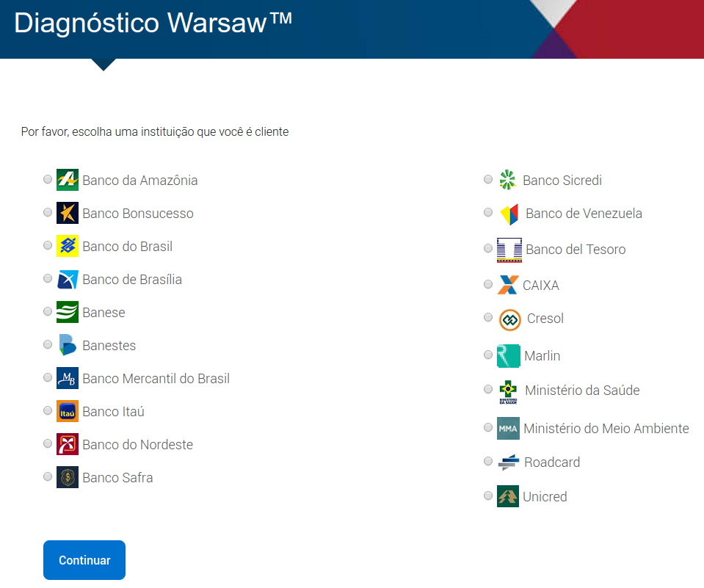Click the blue Continuar button
This screenshot has width=704, height=588.
click(x=84, y=560)
